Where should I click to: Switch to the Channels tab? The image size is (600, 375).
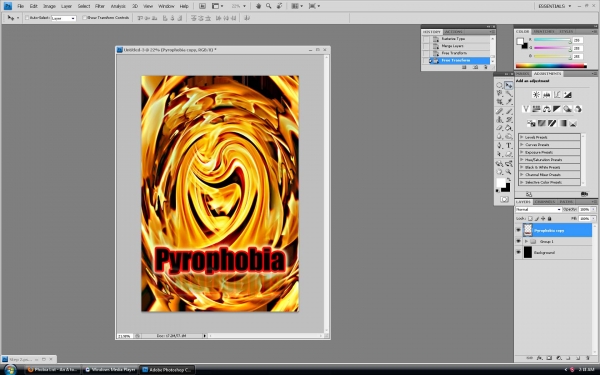point(545,202)
